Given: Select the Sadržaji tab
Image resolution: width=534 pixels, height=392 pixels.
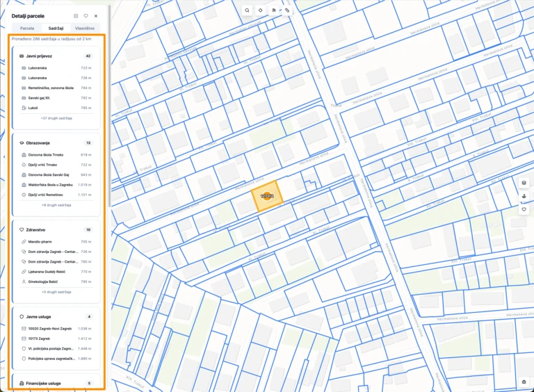Looking at the screenshot, I should click(56, 28).
